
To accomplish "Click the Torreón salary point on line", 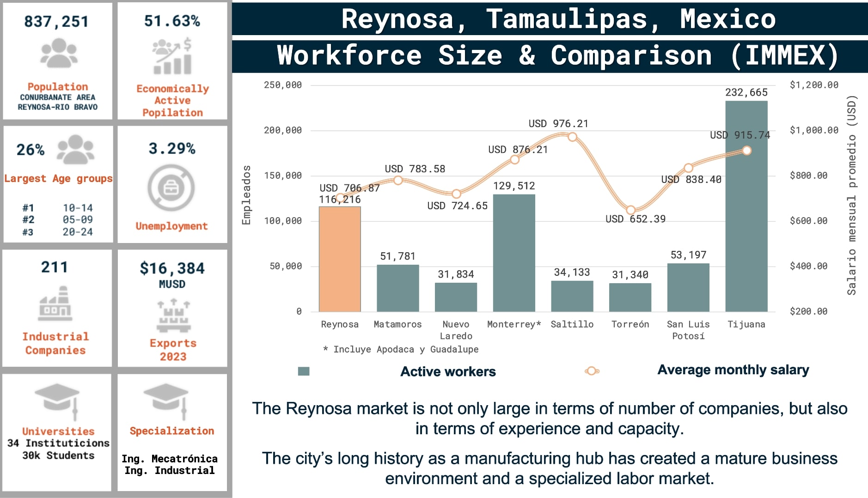I will [x=631, y=210].
